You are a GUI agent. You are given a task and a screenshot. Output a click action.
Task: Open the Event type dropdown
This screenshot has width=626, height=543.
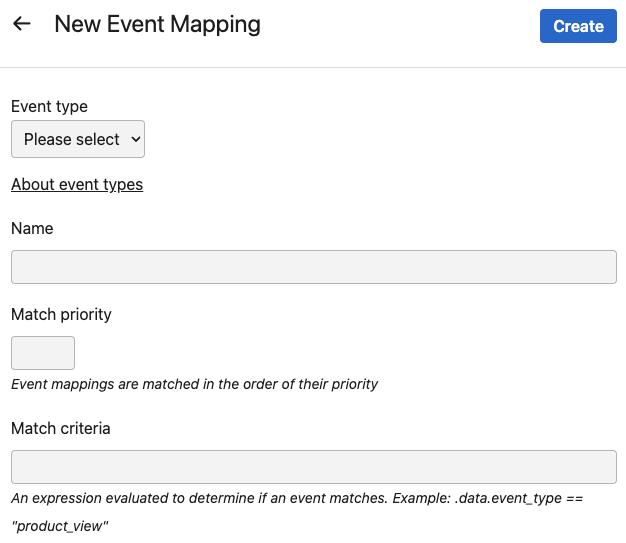[78, 139]
